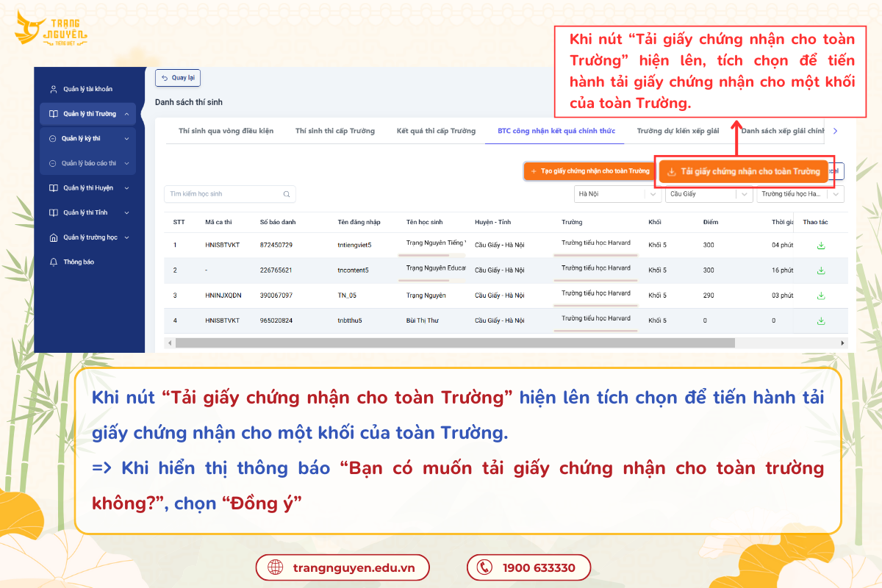Click student name Bùi Thị Thư
The height and width of the screenshot is (588, 882).
click(x=423, y=320)
